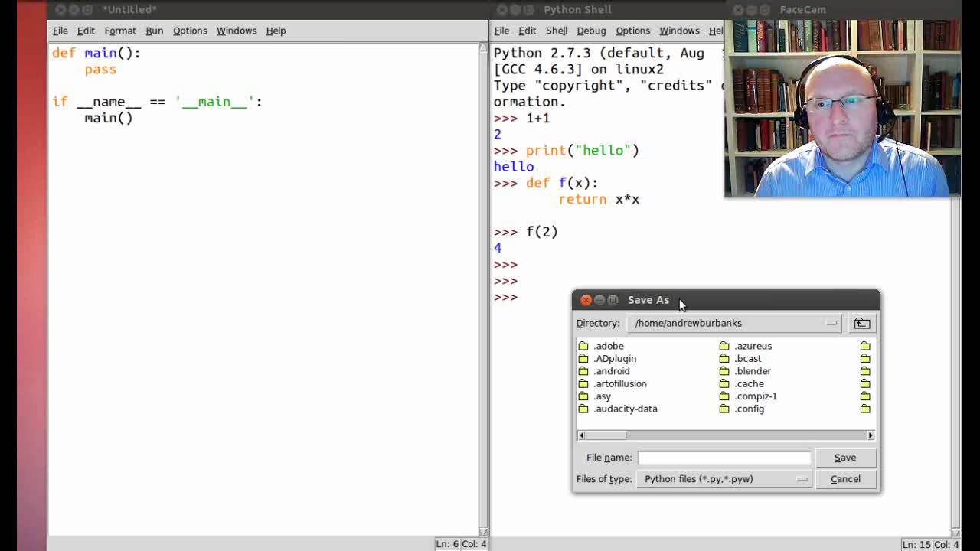
Task: Select the .bcast folder name
Action: pos(748,358)
